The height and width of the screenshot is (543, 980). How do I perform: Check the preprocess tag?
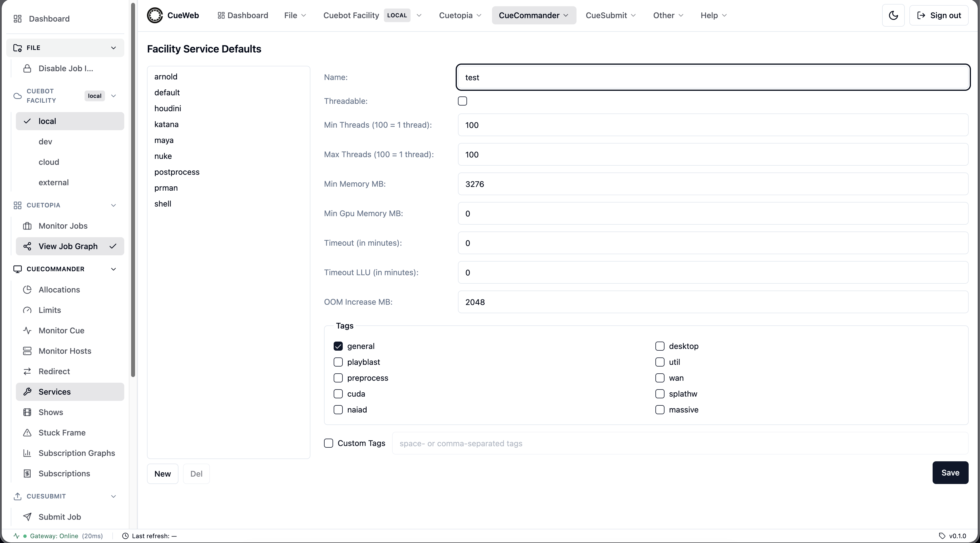[338, 378]
